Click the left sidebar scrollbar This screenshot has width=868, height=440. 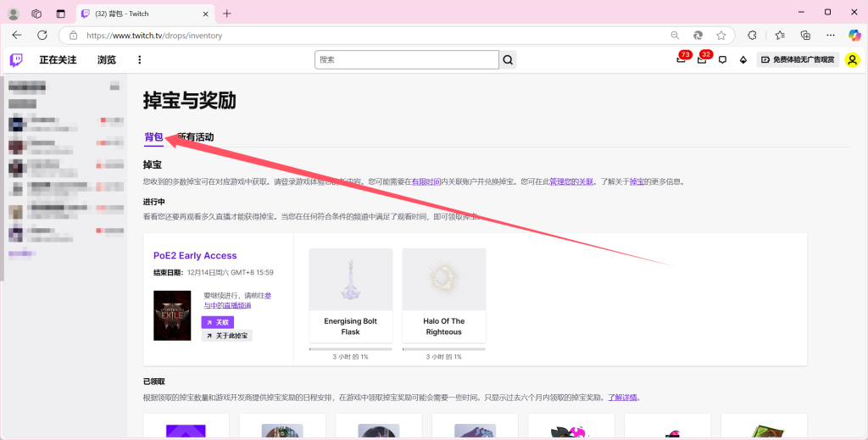coord(3,179)
